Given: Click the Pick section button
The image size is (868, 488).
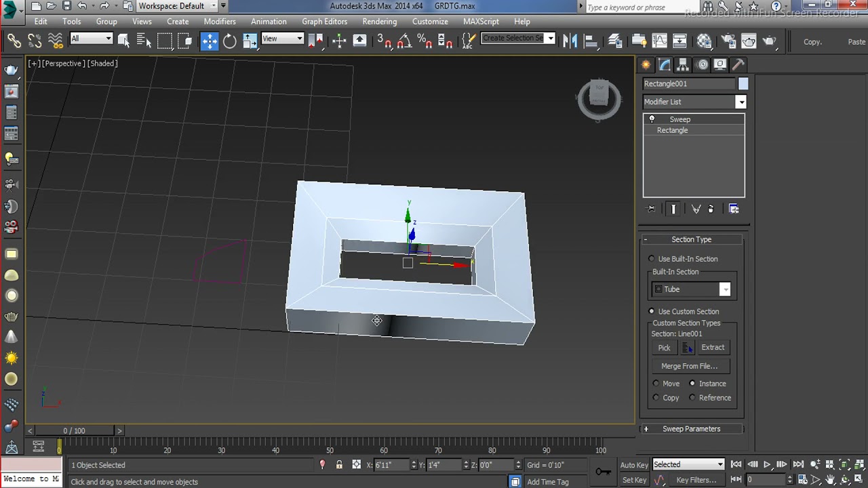Looking at the screenshot, I should [x=664, y=348].
